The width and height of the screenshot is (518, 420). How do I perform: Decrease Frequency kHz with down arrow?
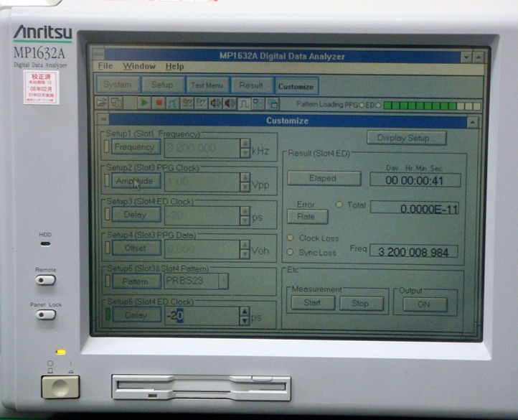click(245, 153)
